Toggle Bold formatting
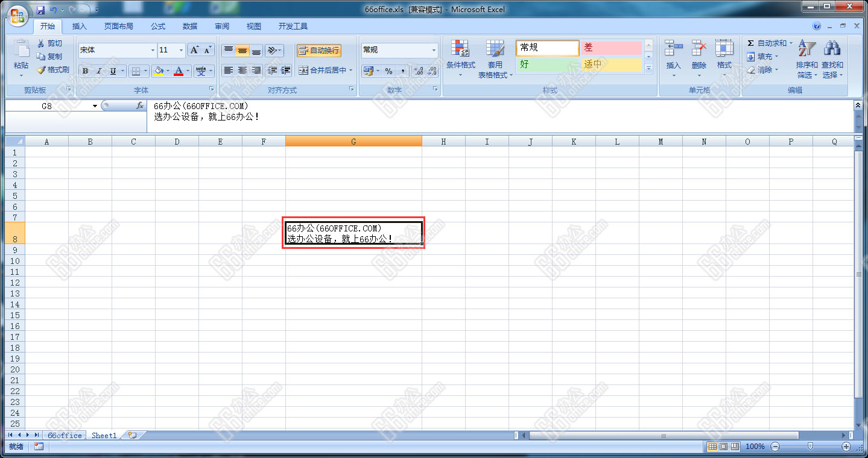Image resolution: width=868 pixels, height=458 pixels. [85, 71]
